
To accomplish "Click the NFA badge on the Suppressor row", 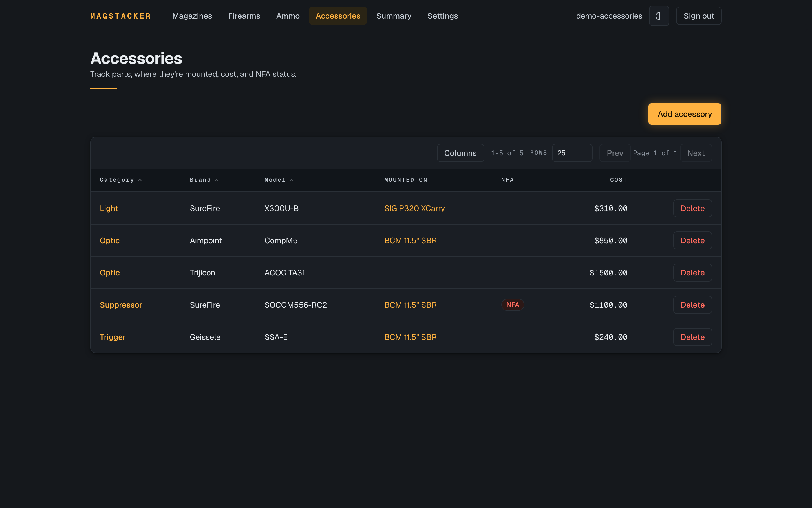I will pyautogui.click(x=513, y=305).
